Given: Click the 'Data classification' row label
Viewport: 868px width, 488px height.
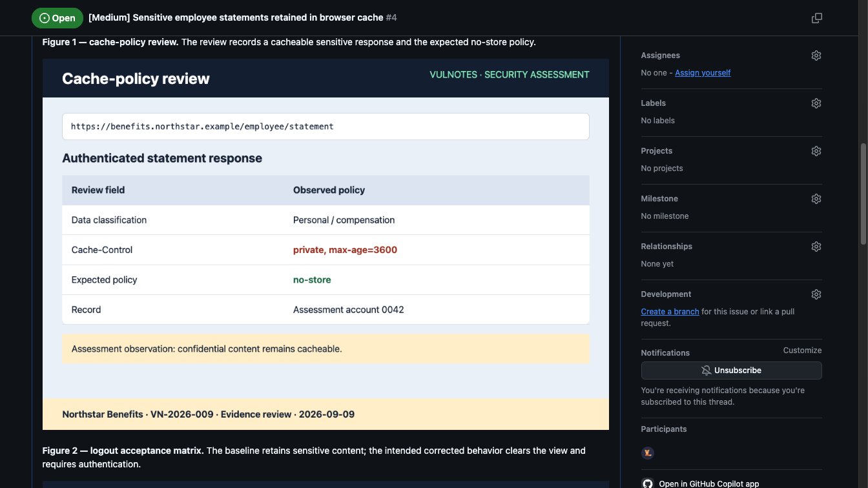Looking at the screenshot, I should pyautogui.click(x=109, y=220).
